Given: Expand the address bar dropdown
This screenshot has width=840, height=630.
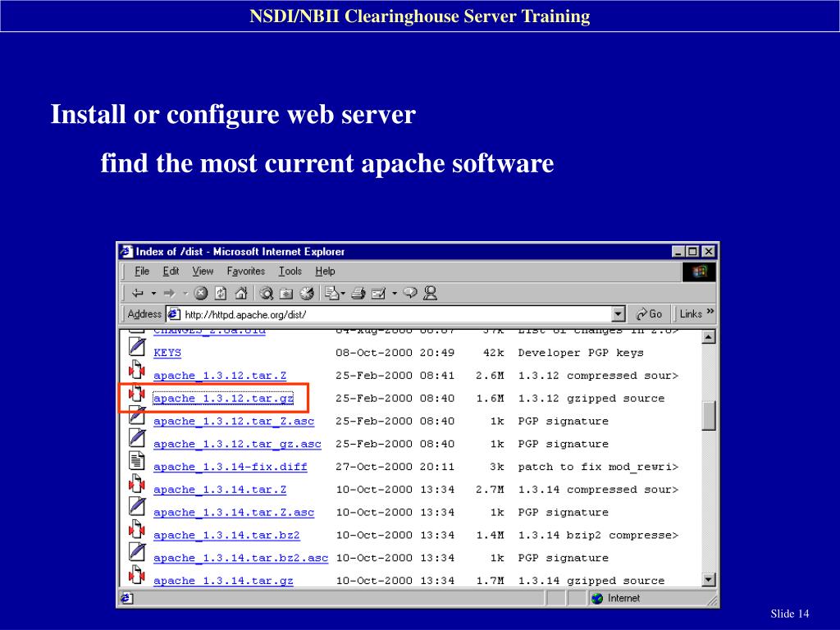Looking at the screenshot, I should [x=619, y=314].
